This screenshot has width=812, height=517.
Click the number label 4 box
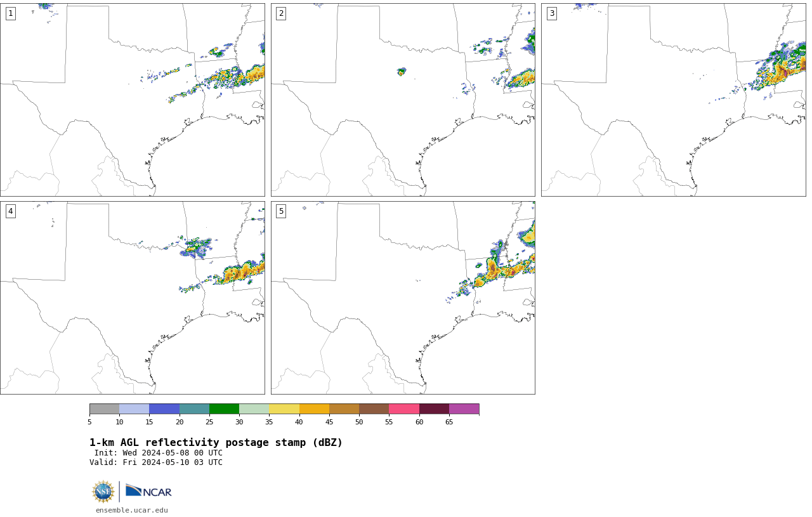(10, 211)
